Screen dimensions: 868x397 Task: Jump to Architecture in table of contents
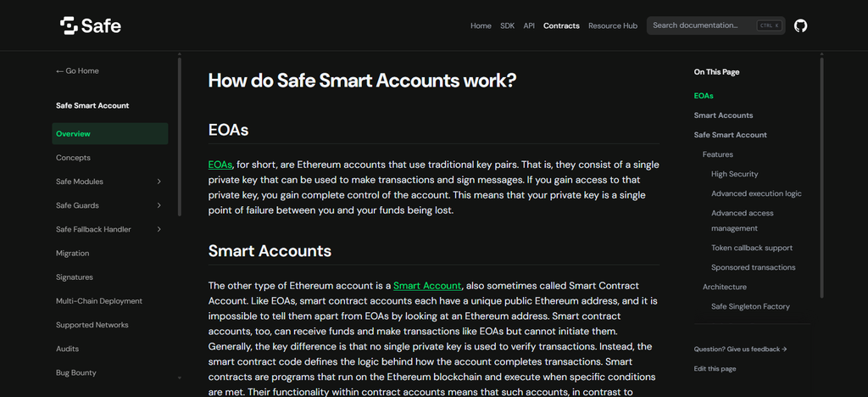coord(725,287)
